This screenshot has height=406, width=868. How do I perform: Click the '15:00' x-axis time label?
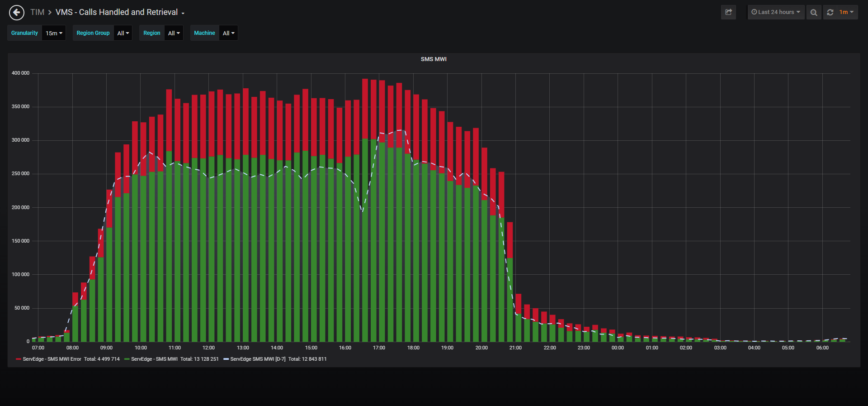coord(311,348)
